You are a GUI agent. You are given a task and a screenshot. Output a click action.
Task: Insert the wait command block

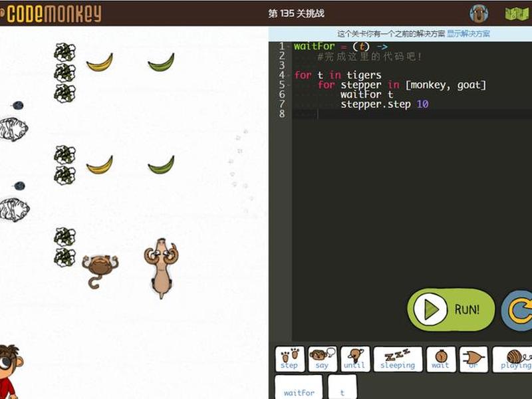coord(441,359)
